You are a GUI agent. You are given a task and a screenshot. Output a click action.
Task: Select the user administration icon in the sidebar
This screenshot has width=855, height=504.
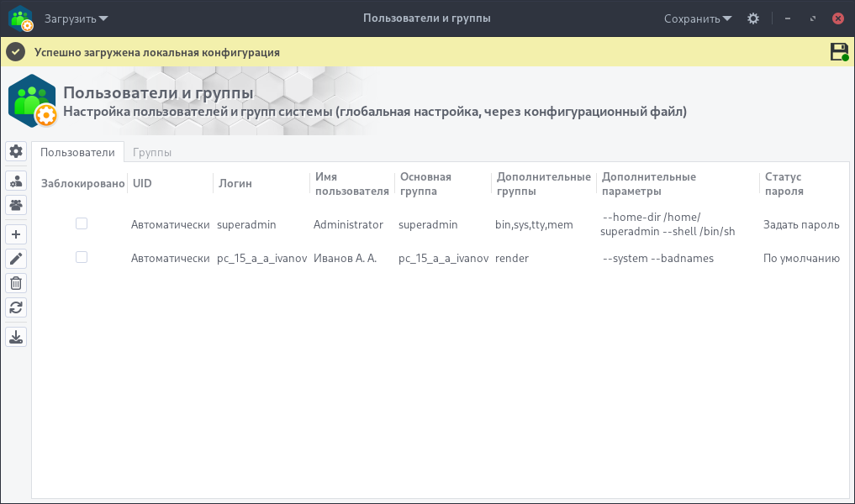pos(15,180)
